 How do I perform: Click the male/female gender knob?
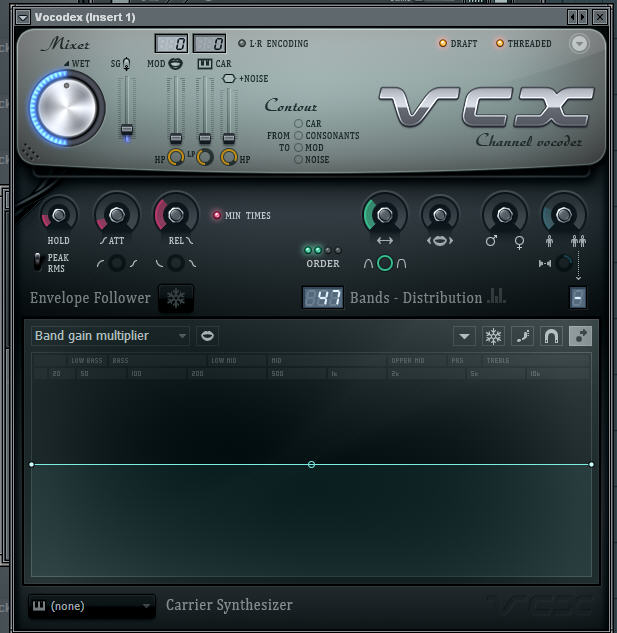[505, 215]
